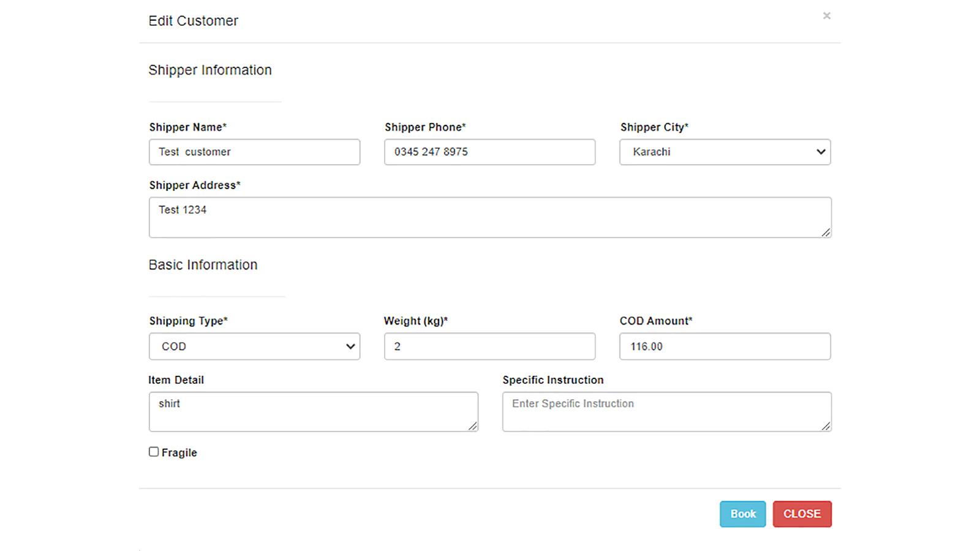Grab the Shipper Address resize handle
The width and height of the screenshot is (980, 551).
(826, 232)
